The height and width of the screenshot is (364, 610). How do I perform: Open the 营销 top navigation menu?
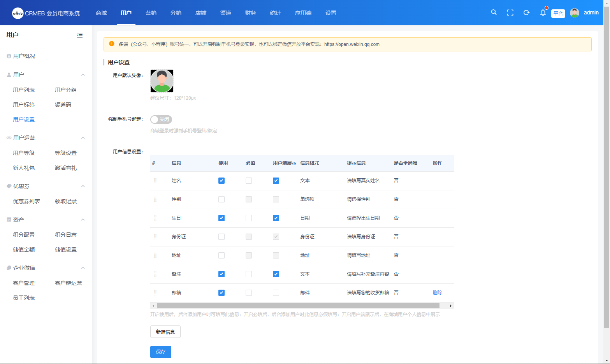[151, 13]
